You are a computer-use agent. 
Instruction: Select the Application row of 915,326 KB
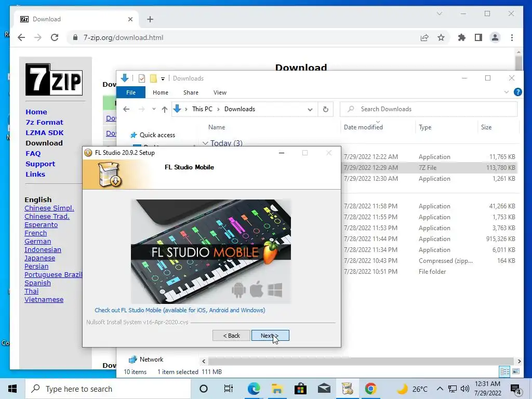[x=430, y=239]
